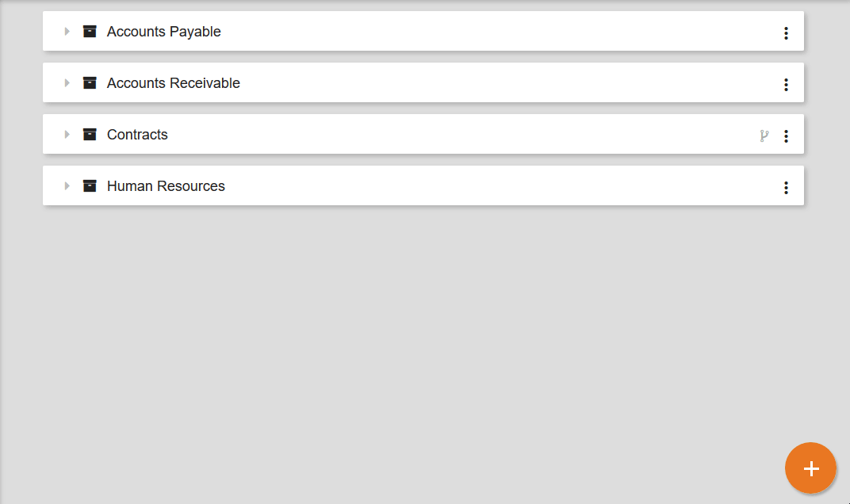
Task: Select the Accounts Payable label
Action: tap(163, 32)
